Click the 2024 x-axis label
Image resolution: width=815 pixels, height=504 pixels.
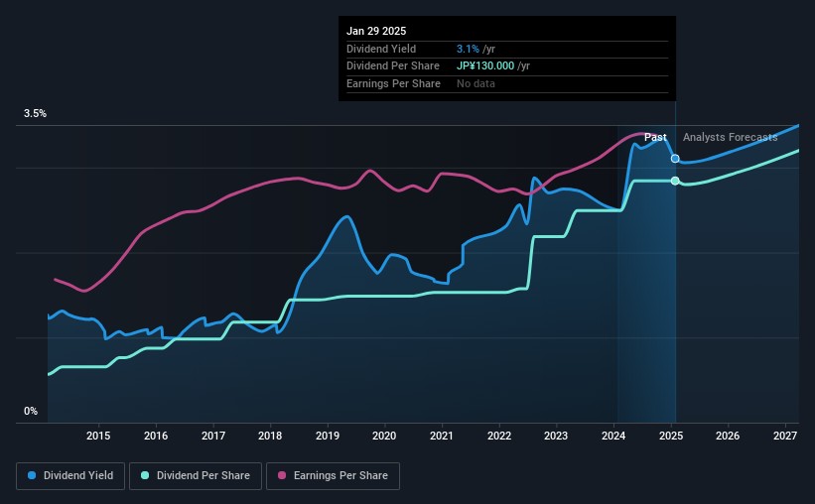click(x=613, y=436)
